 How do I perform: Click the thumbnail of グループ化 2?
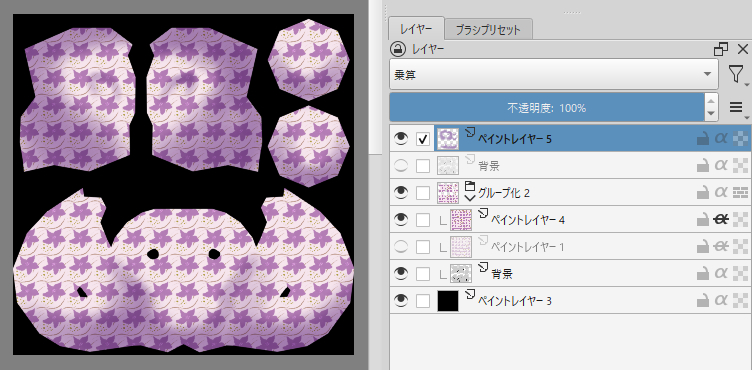[448, 193]
